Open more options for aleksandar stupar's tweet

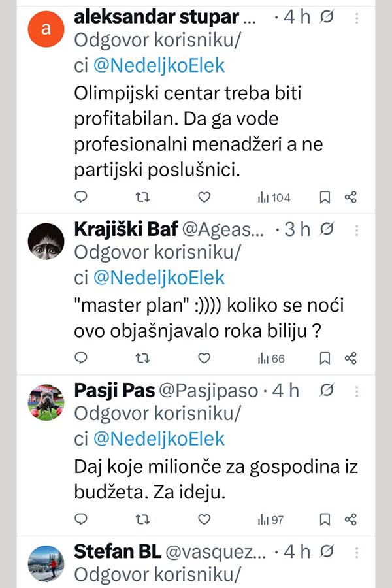[357, 18]
